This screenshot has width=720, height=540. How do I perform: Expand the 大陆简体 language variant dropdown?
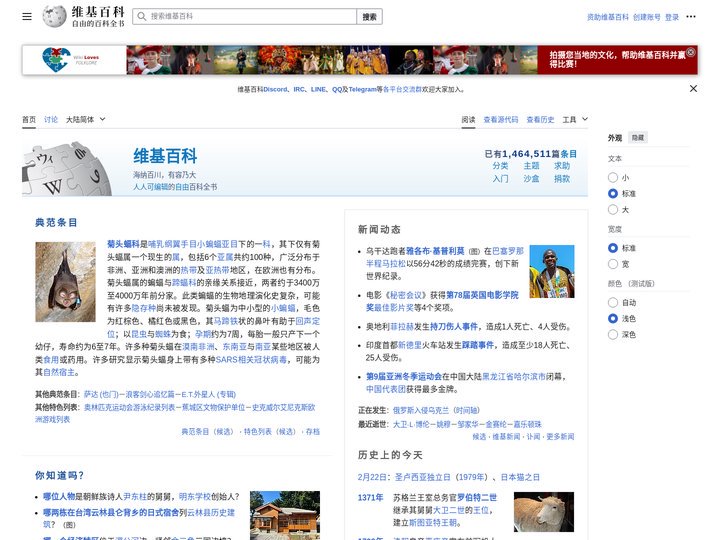pyautogui.click(x=85, y=119)
